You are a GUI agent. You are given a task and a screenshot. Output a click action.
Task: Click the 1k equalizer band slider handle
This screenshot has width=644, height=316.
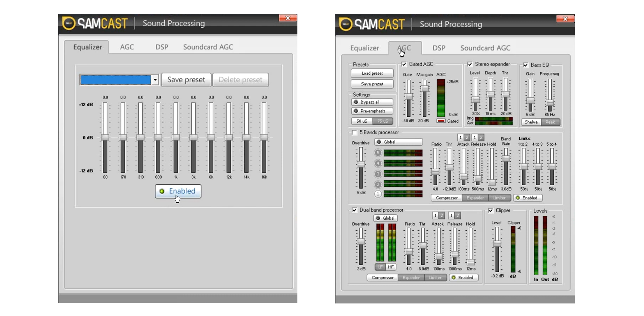[176, 137]
